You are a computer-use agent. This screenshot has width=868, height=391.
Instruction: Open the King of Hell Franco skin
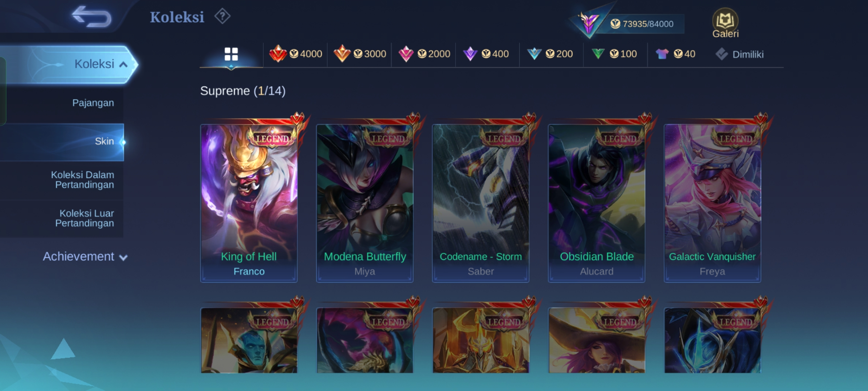pos(249,203)
